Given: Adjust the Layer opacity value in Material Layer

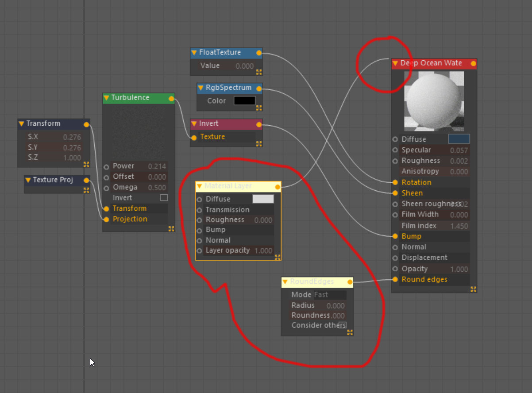Looking at the screenshot, I should tap(263, 250).
